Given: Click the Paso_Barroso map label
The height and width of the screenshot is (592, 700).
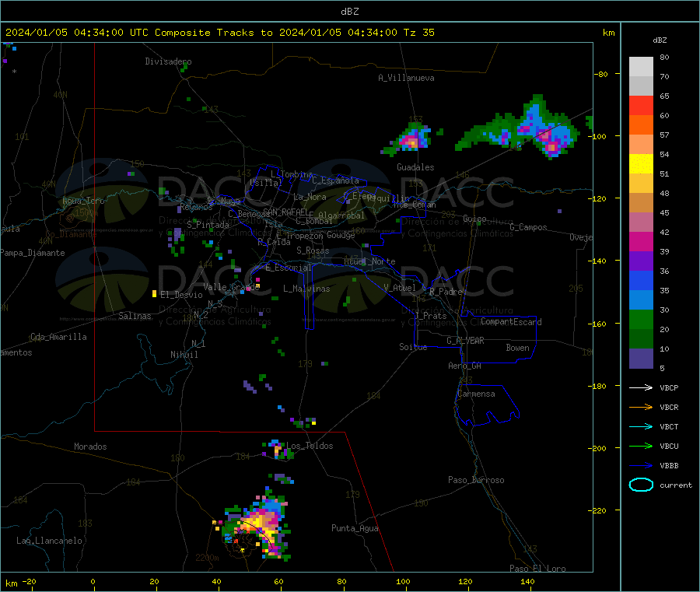Looking at the screenshot, I should (x=476, y=480).
